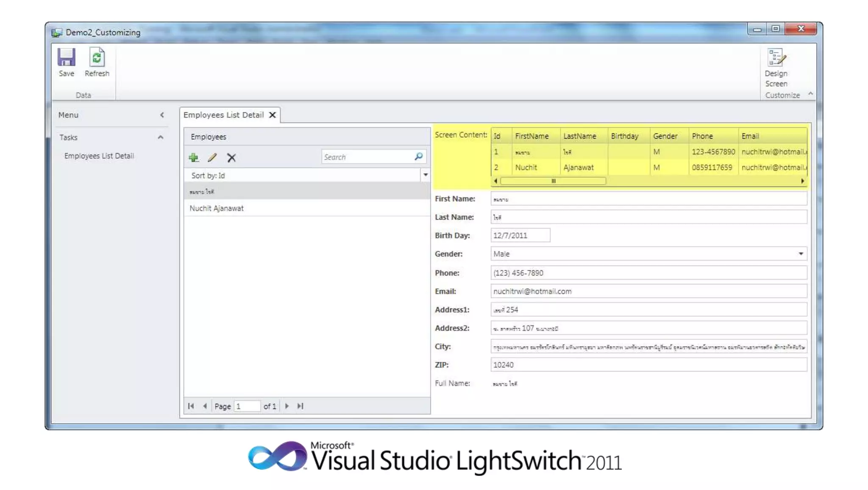Add a new employee with green plus

click(x=194, y=158)
